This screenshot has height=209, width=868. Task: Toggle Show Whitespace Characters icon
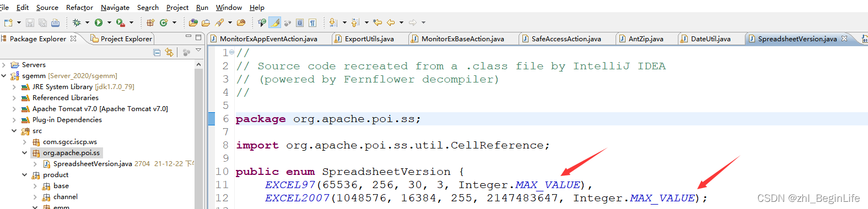(312, 23)
